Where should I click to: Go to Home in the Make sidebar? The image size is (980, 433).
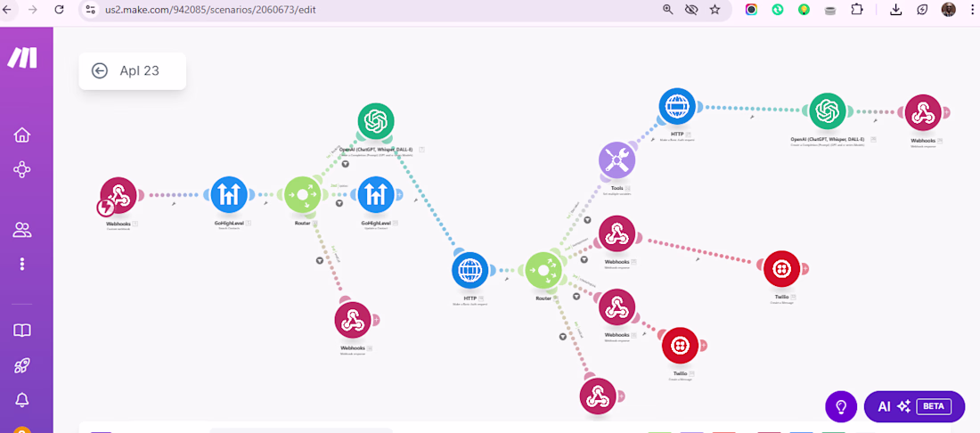tap(22, 135)
